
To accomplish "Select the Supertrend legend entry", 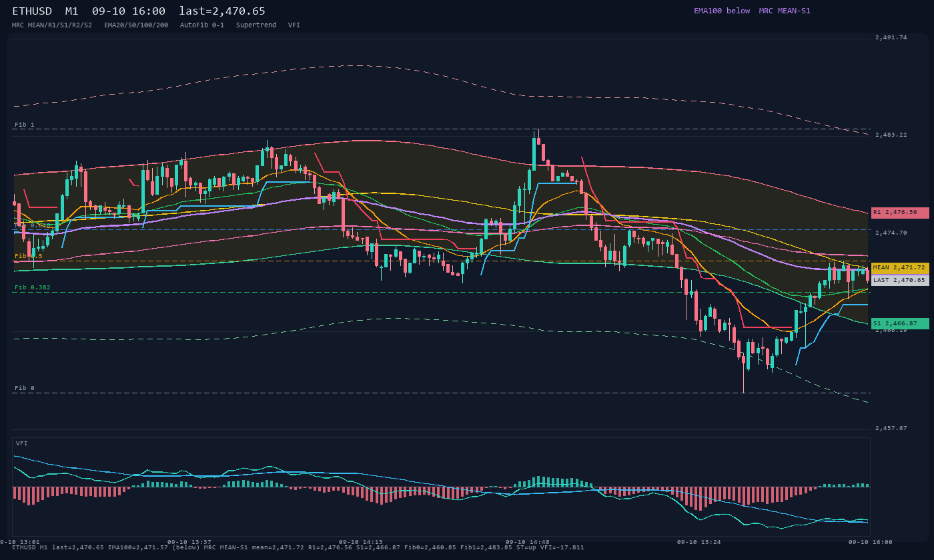I will pyautogui.click(x=256, y=25).
